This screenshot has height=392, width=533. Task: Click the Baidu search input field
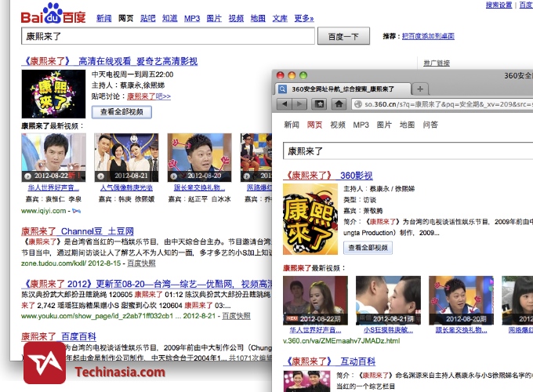(x=168, y=36)
